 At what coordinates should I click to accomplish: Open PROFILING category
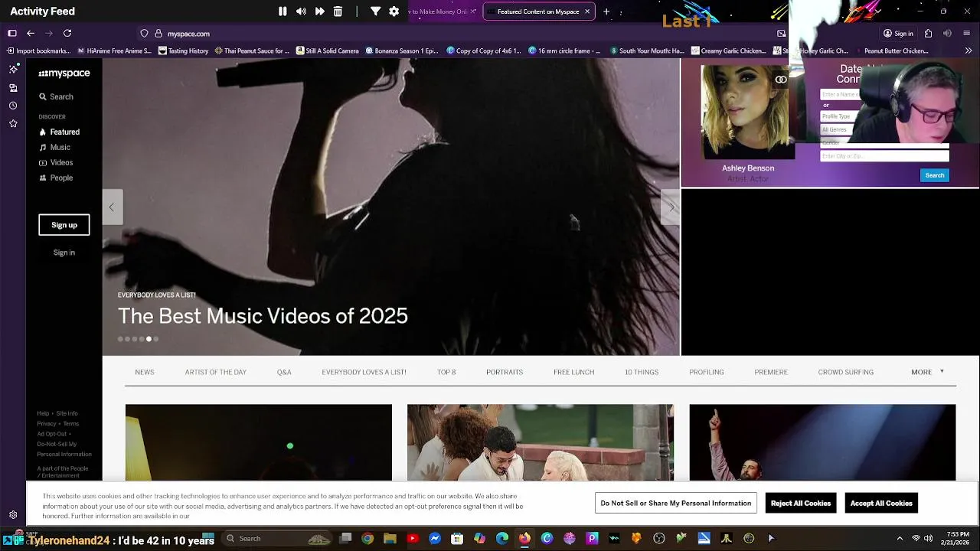pos(707,372)
